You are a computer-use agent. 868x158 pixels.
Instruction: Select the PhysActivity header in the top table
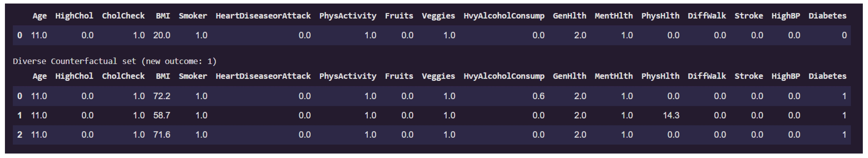click(x=348, y=16)
